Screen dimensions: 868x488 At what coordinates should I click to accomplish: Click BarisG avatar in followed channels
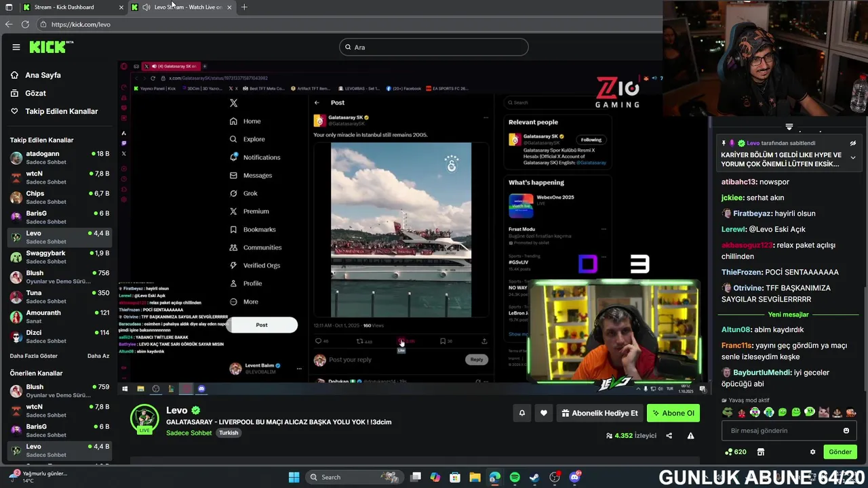pos(16,217)
